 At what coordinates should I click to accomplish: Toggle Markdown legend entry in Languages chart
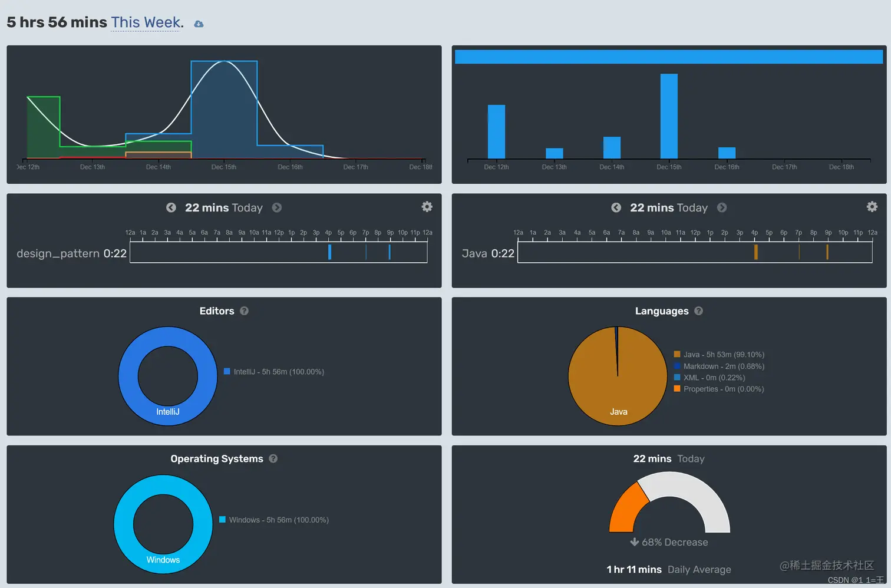[x=719, y=366]
